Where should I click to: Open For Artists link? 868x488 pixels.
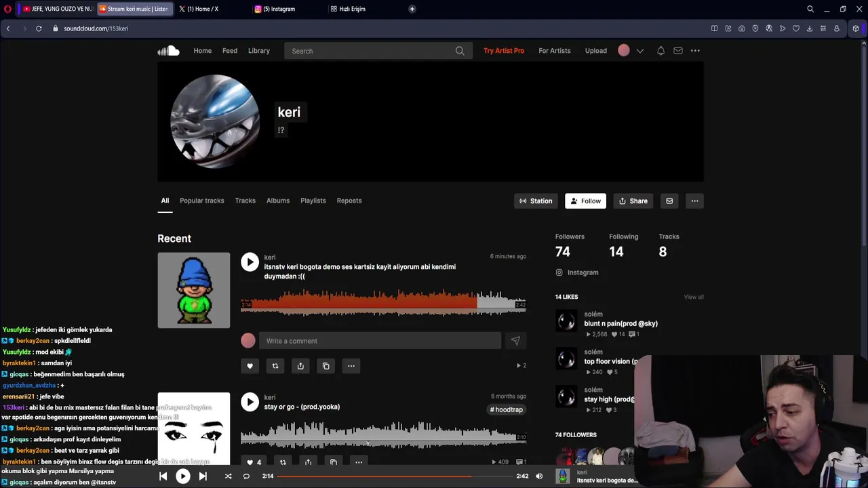[x=555, y=51]
